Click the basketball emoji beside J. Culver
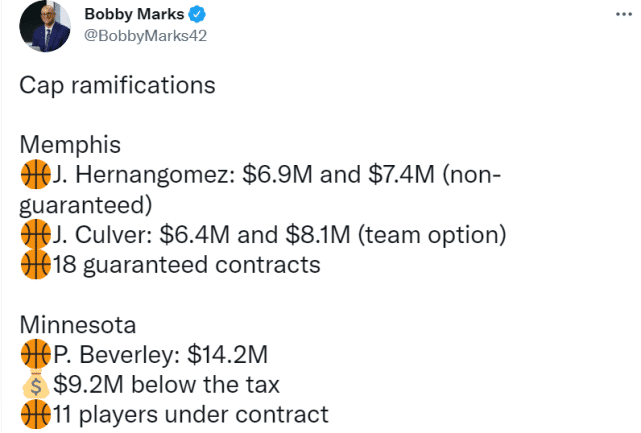The height and width of the screenshot is (433, 641). (x=34, y=235)
